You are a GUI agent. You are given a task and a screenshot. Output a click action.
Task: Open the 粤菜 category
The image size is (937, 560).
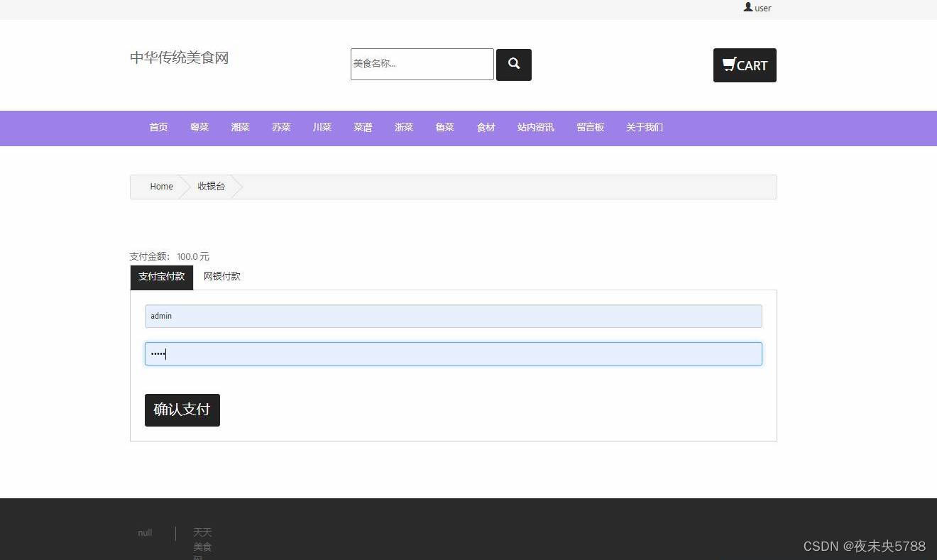(x=199, y=128)
